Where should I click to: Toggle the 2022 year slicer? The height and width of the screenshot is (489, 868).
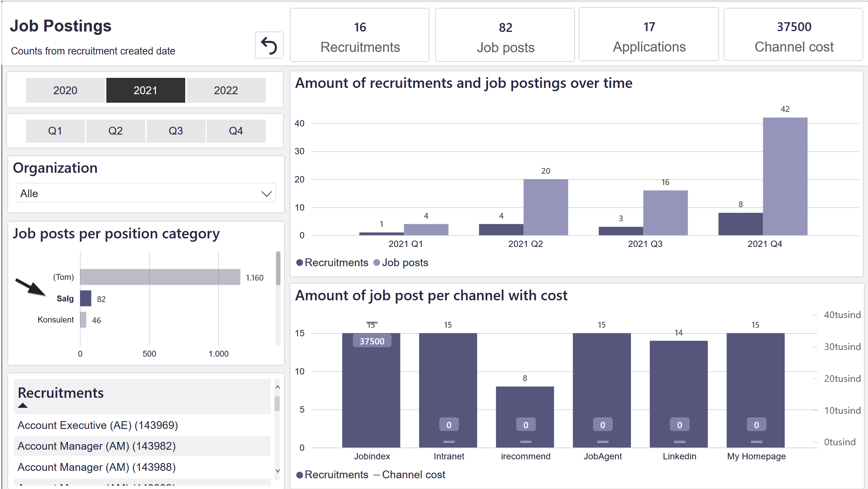click(x=226, y=90)
